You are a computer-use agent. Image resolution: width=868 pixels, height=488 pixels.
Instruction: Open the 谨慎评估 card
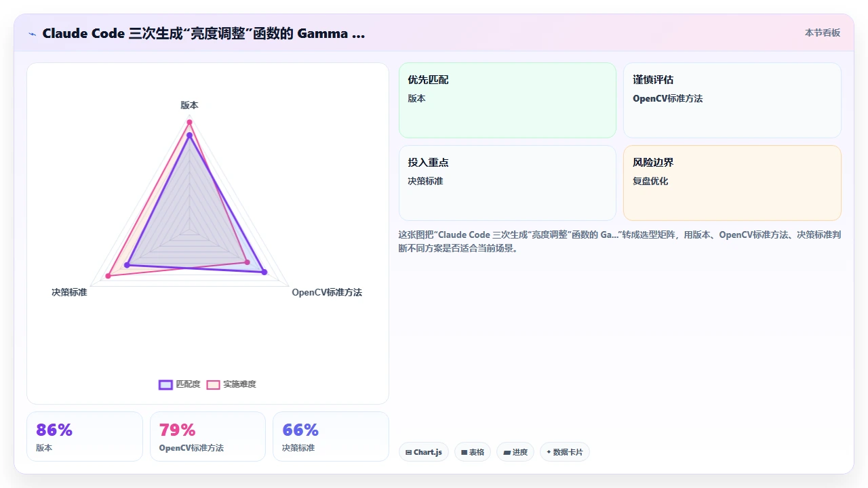(732, 100)
